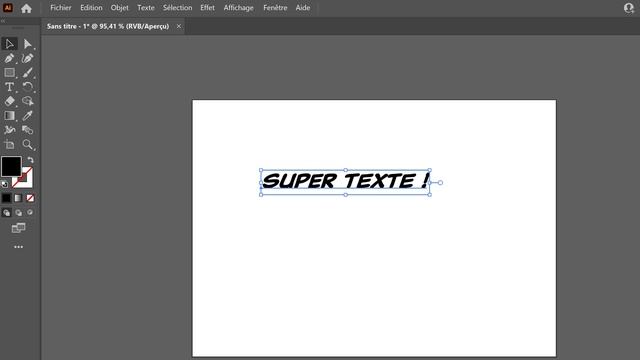Select the Selection tool (black arrow)

point(9,44)
